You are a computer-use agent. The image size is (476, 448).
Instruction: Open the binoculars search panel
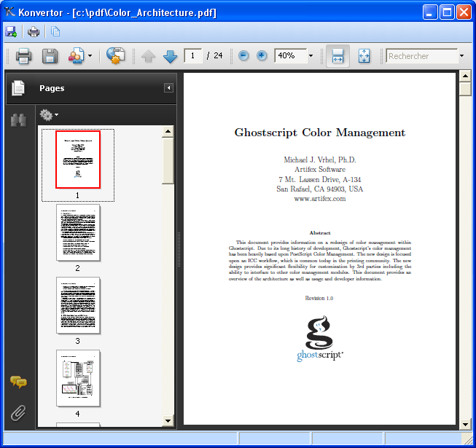tap(18, 120)
